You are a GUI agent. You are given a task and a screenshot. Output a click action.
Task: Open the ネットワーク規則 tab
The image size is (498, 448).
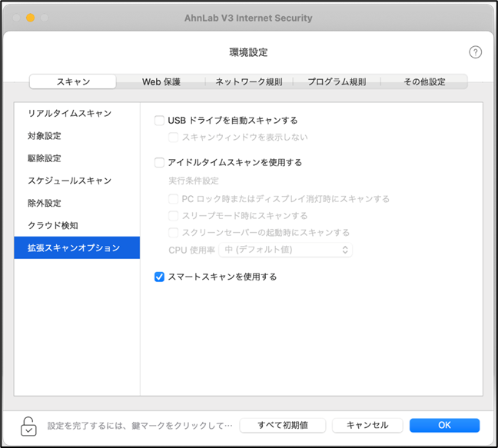249,81
